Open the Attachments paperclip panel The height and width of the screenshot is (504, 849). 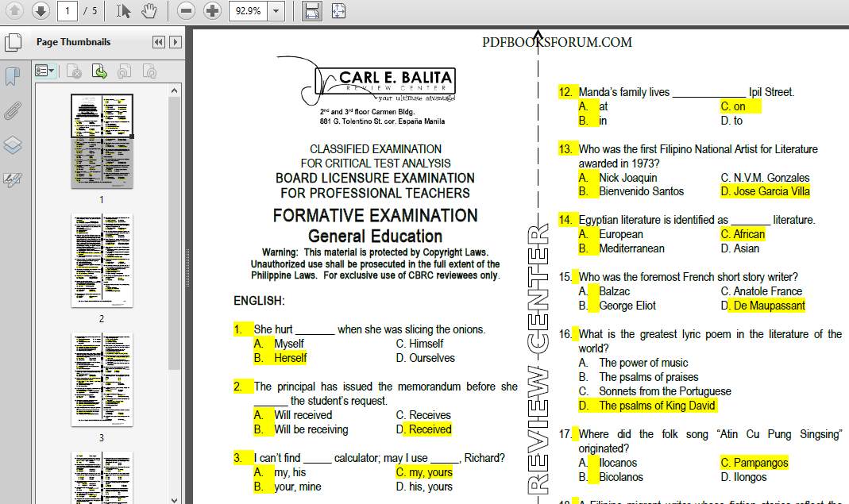point(13,110)
